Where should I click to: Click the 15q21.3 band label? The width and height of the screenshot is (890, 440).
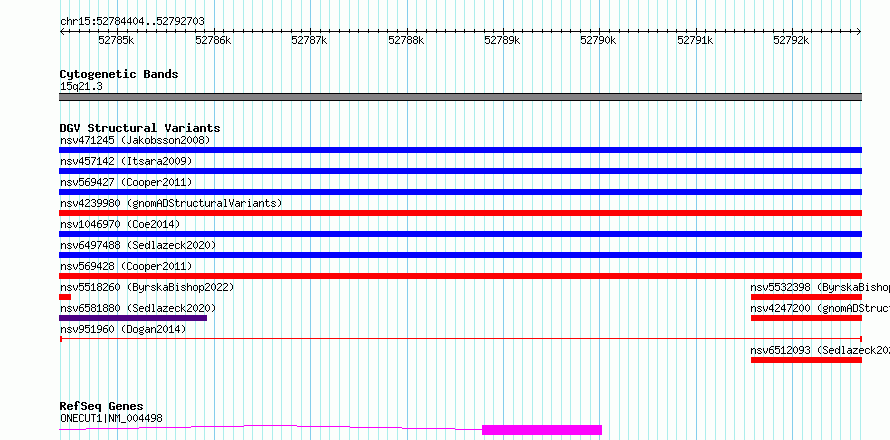click(x=81, y=86)
